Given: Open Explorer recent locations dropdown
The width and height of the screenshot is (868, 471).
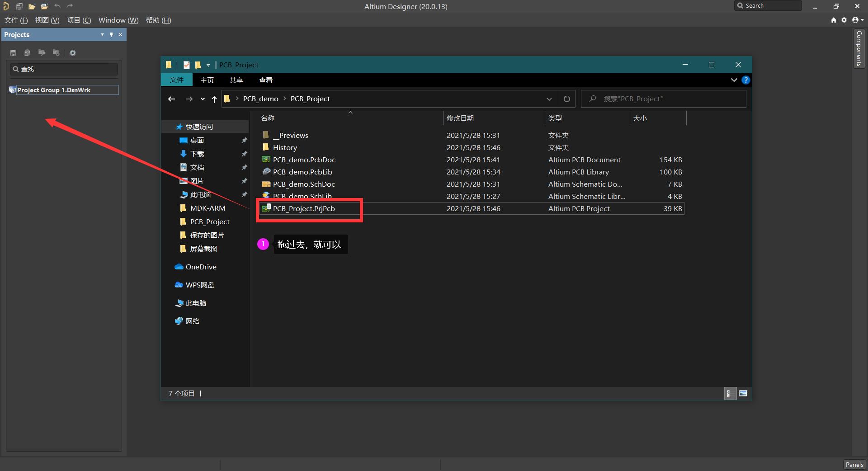Looking at the screenshot, I should coord(203,99).
